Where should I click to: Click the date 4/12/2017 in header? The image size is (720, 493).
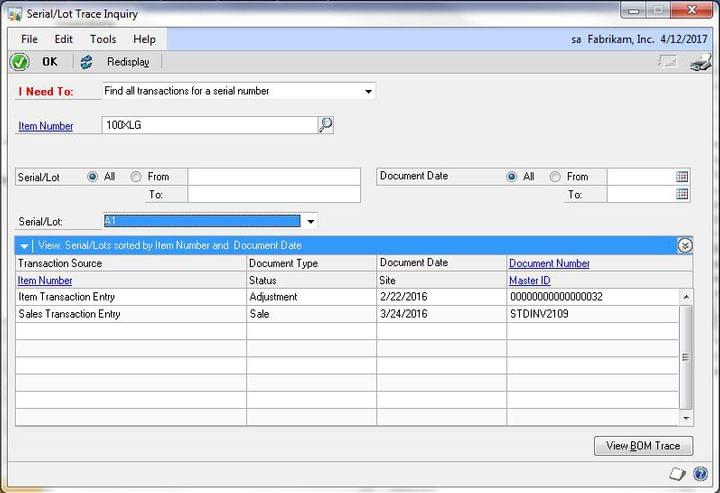(x=684, y=39)
